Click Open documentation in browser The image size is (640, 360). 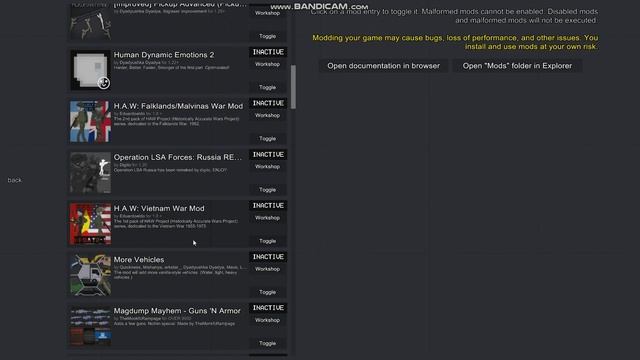pos(383,66)
